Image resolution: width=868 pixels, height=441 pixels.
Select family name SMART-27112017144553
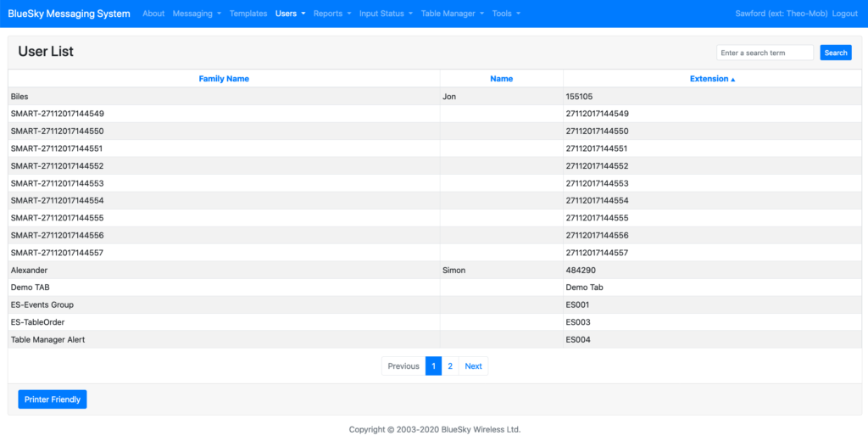[x=57, y=183]
